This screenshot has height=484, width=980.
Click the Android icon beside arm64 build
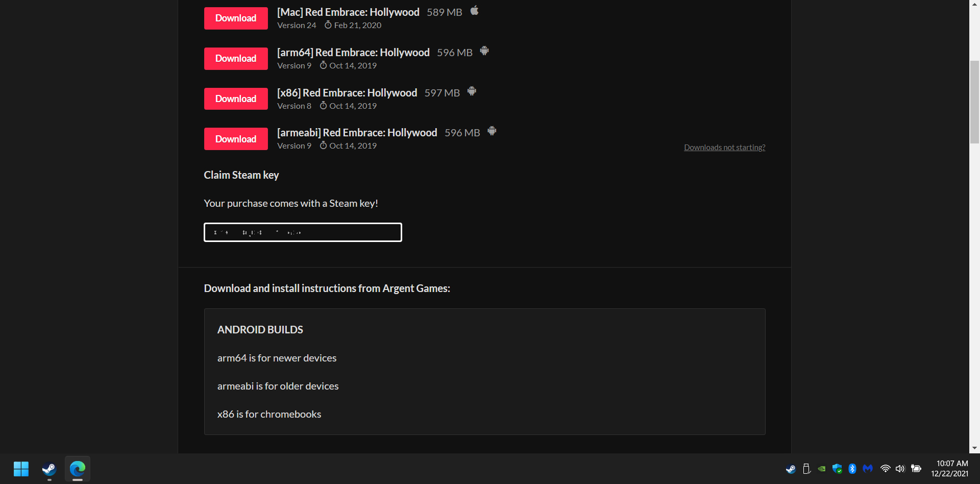coord(484,51)
